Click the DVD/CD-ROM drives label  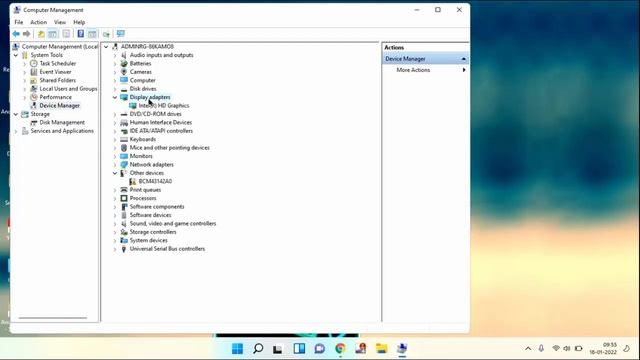click(156, 114)
